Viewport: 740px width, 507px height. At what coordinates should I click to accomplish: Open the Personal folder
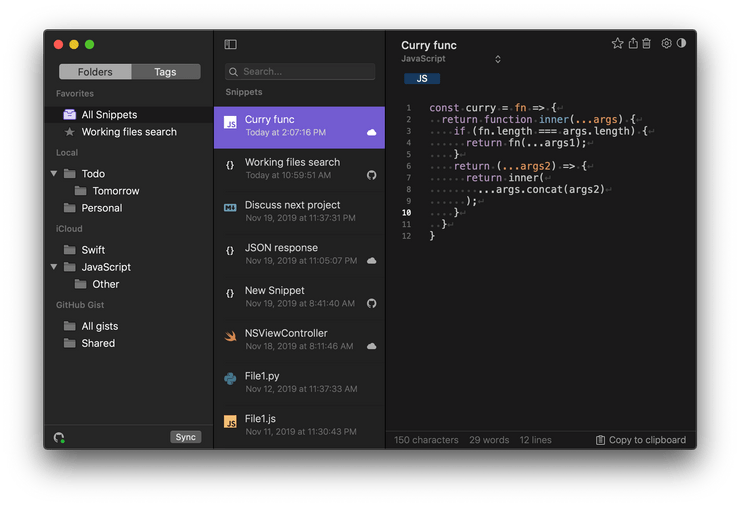pos(128,208)
